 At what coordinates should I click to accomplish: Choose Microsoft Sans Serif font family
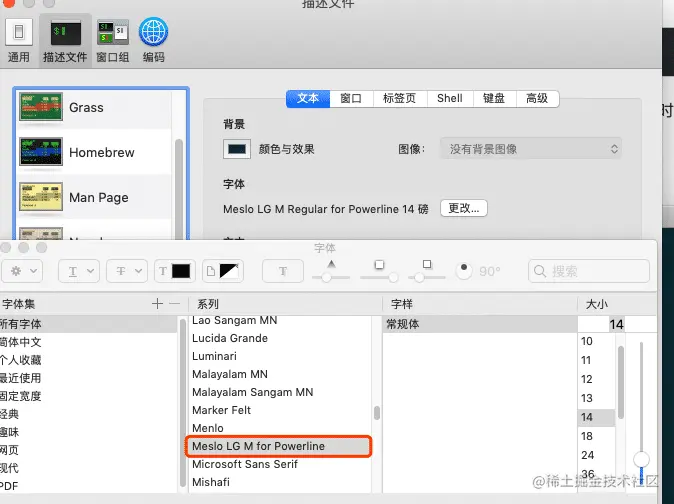pos(279,464)
